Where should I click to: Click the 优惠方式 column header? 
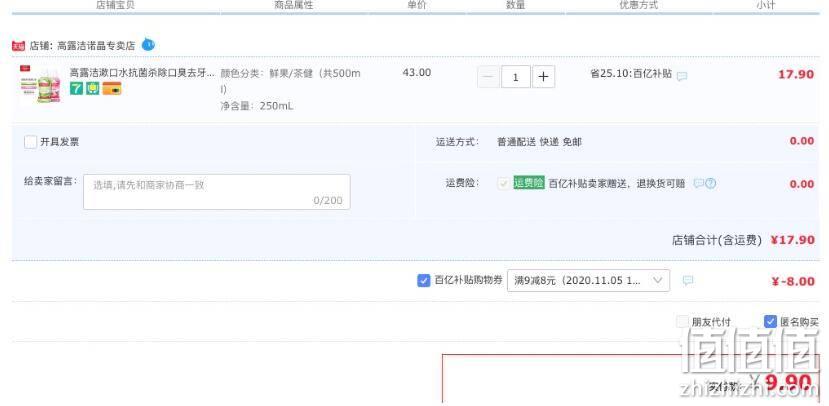tap(639, 5)
